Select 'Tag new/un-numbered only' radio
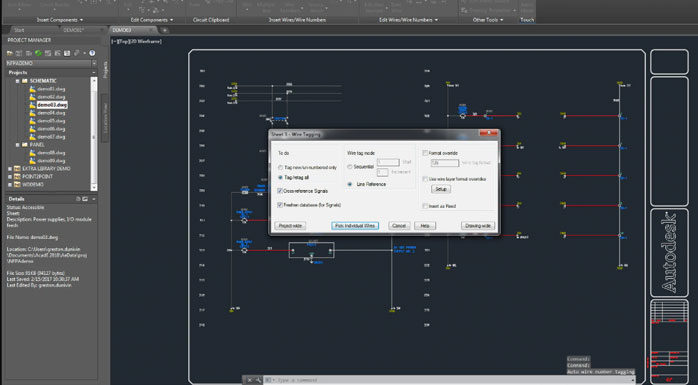698x385 pixels. 280,168
